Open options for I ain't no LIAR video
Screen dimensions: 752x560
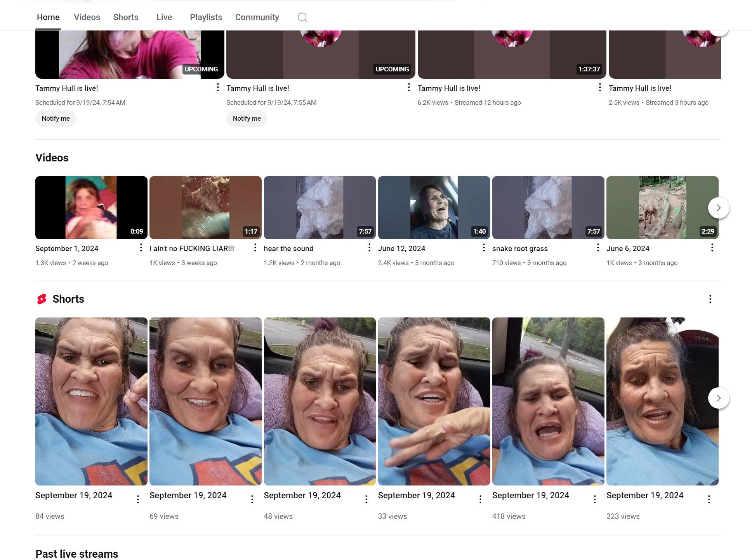[255, 248]
